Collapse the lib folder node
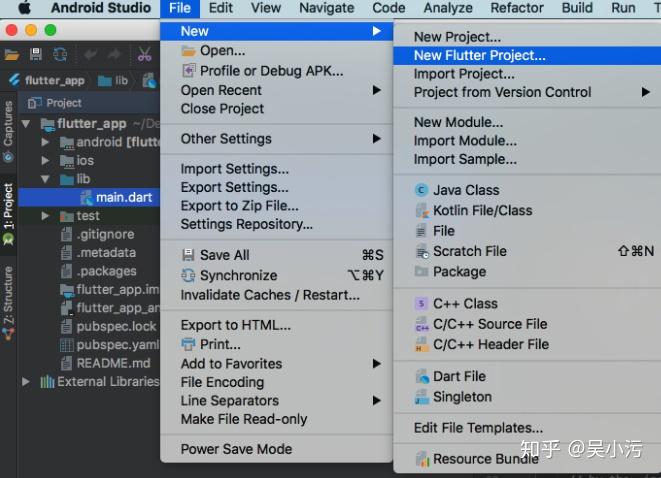The height and width of the screenshot is (478, 661). tap(46, 179)
